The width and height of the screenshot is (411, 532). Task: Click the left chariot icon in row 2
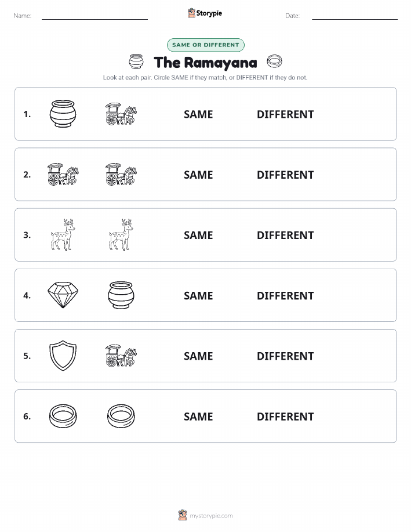tap(63, 175)
